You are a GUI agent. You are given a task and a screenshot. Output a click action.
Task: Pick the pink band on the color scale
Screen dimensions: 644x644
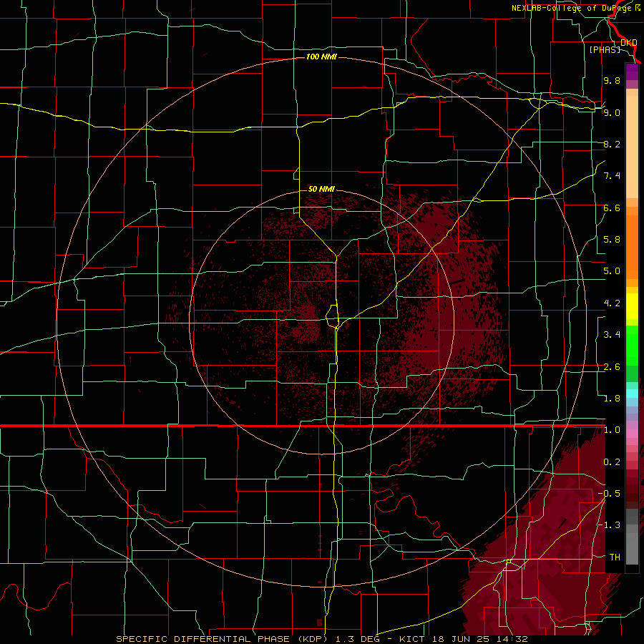[x=632, y=434]
